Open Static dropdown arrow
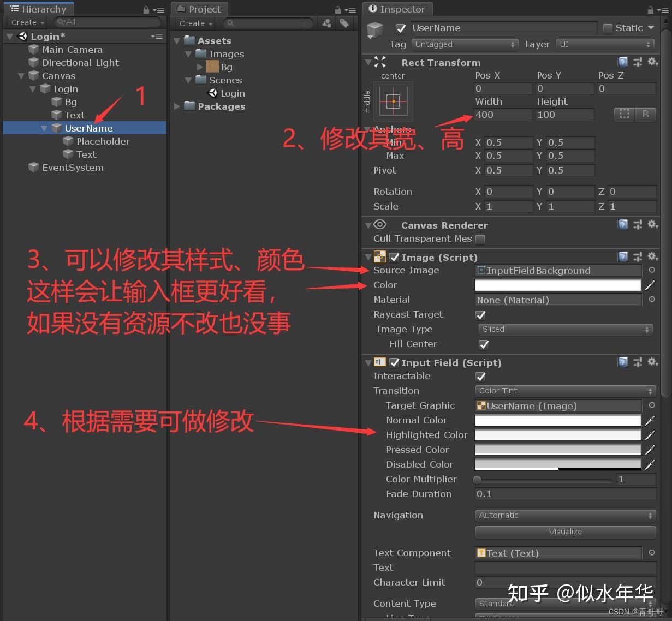672x621 pixels. (651, 28)
